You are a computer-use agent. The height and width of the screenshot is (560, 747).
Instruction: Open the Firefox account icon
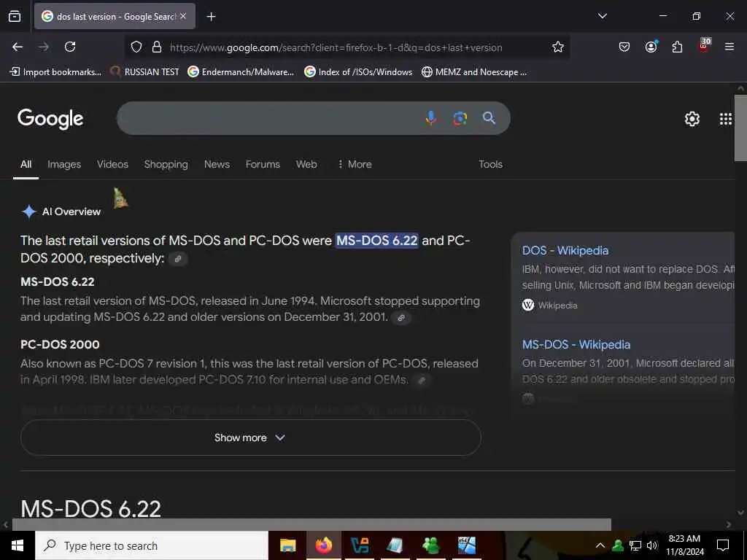tap(651, 47)
